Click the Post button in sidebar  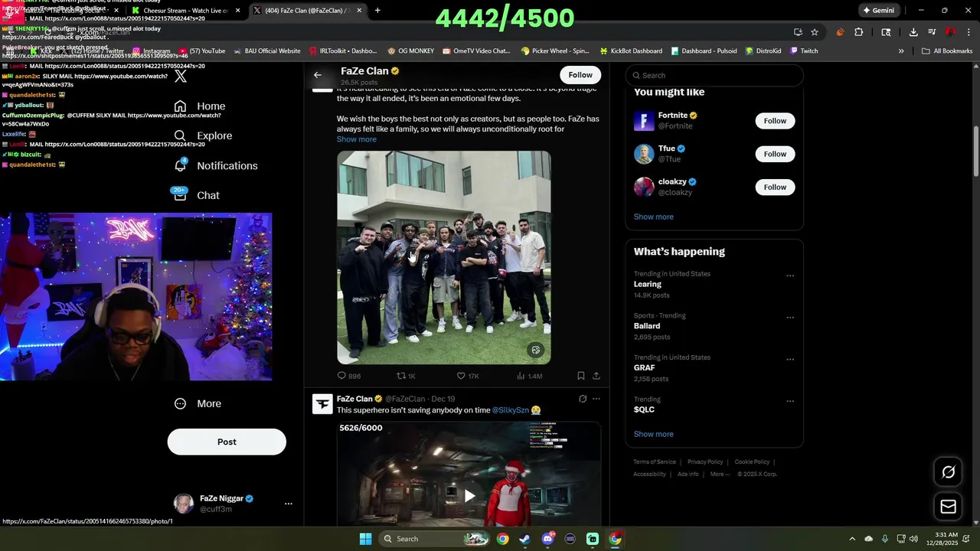click(x=227, y=442)
